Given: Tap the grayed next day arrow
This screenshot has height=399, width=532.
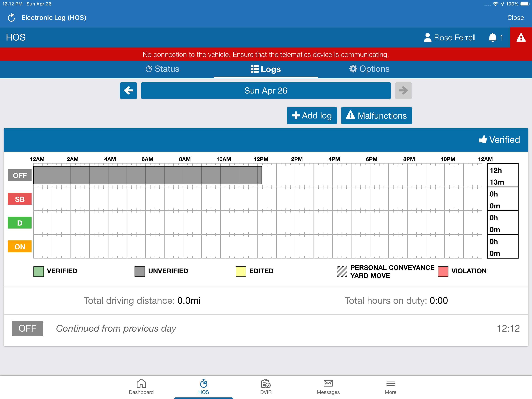Looking at the screenshot, I should point(403,90).
